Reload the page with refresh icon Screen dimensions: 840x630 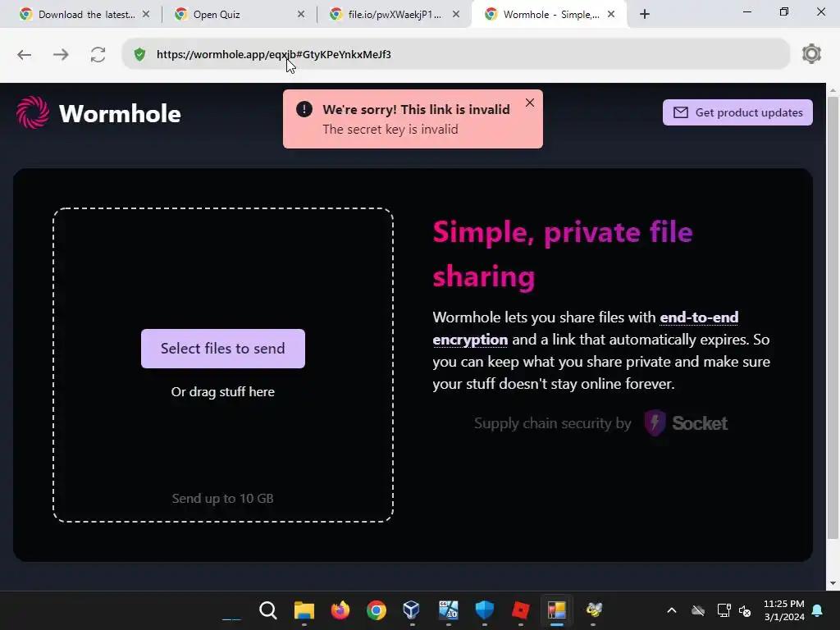coord(98,55)
